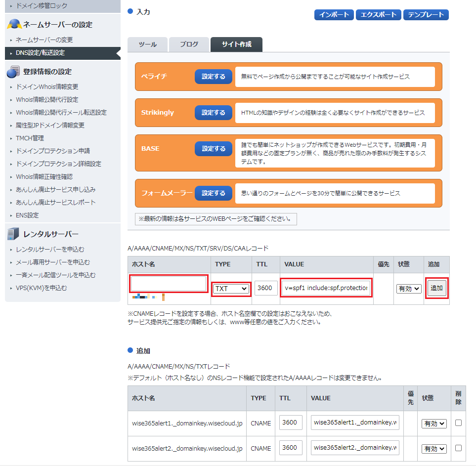
Task: Click 設定する button for Strikingly
Action: point(213,113)
